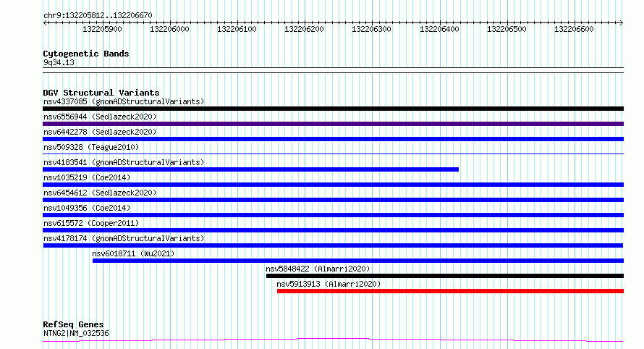644x349 pixels.
Task: Select the blue nsv1035219 variant bar
Action: point(333,185)
